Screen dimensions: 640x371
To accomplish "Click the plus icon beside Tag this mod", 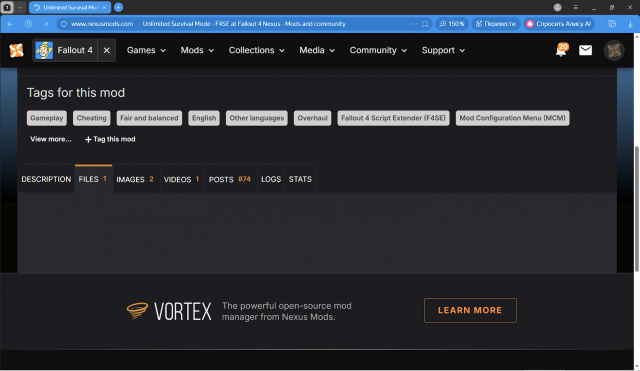I will [x=88, y=140].
